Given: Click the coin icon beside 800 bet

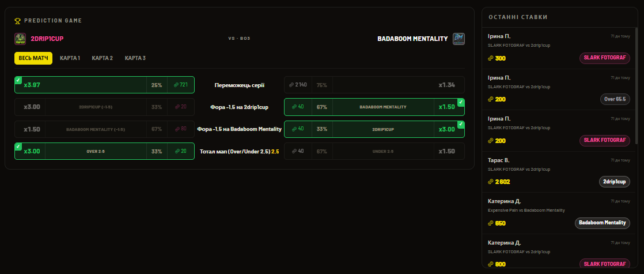Looking at the screenshot, I should 490,264.
